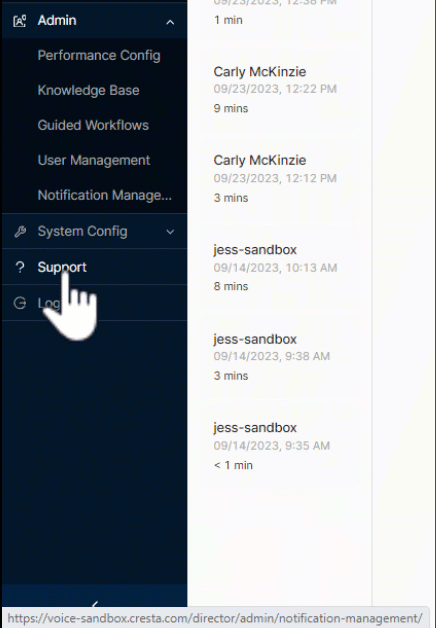Click the System Config wrench icon
This screenshot has width=436, height=628.
[x=20, y=231]
